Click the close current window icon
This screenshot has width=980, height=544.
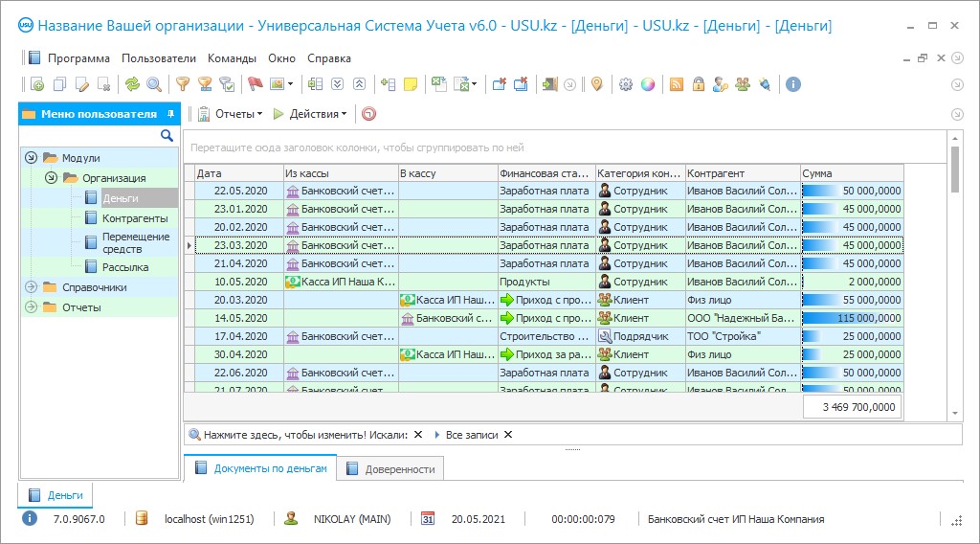pos(499,84)
